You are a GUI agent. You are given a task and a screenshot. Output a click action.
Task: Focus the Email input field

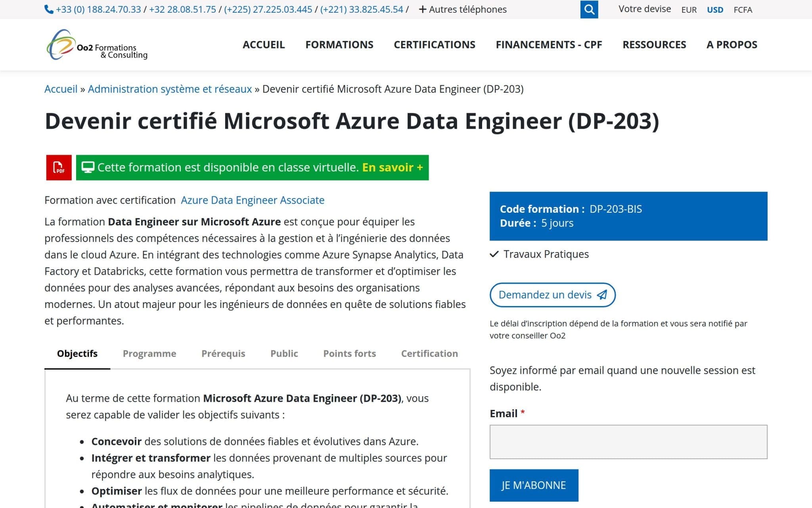(628, 442)
